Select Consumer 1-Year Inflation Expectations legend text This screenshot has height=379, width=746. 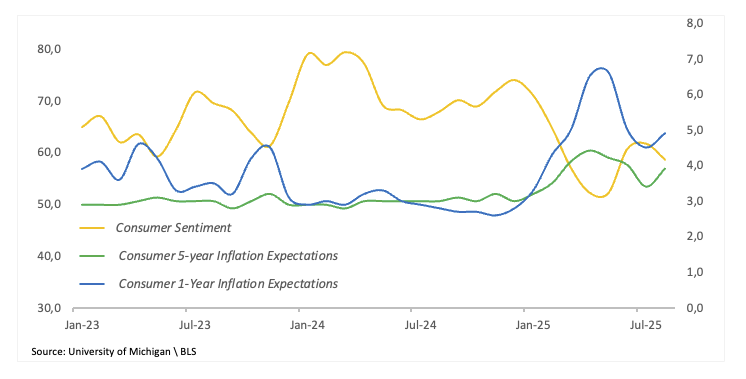click(228, 284)
